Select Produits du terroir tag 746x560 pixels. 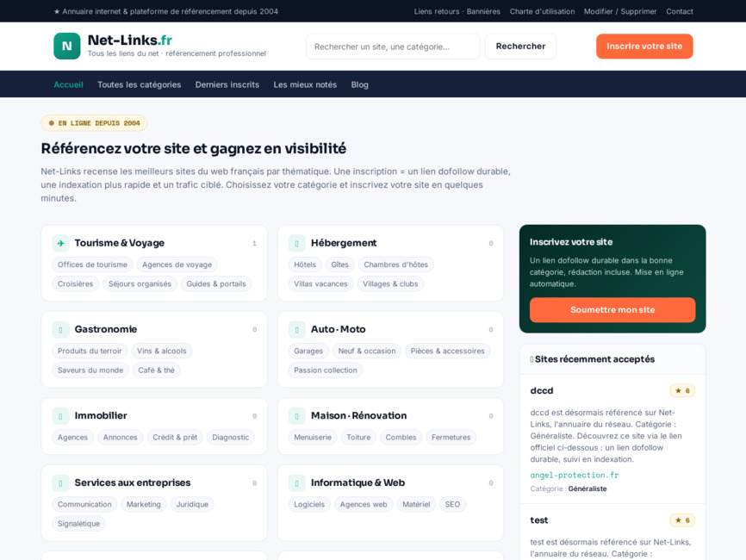pos(90,352)
